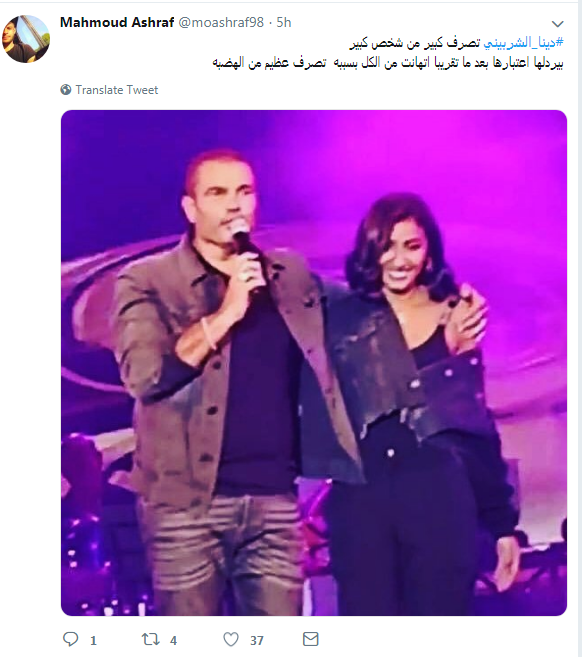
Task: Click the retweet count number 4
Action: point(173,640)
